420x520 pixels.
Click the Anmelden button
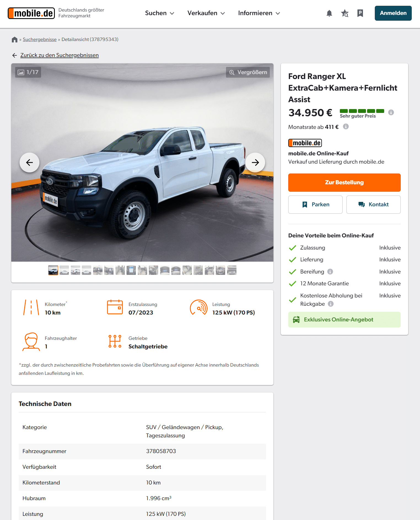[x=393, y=13]
